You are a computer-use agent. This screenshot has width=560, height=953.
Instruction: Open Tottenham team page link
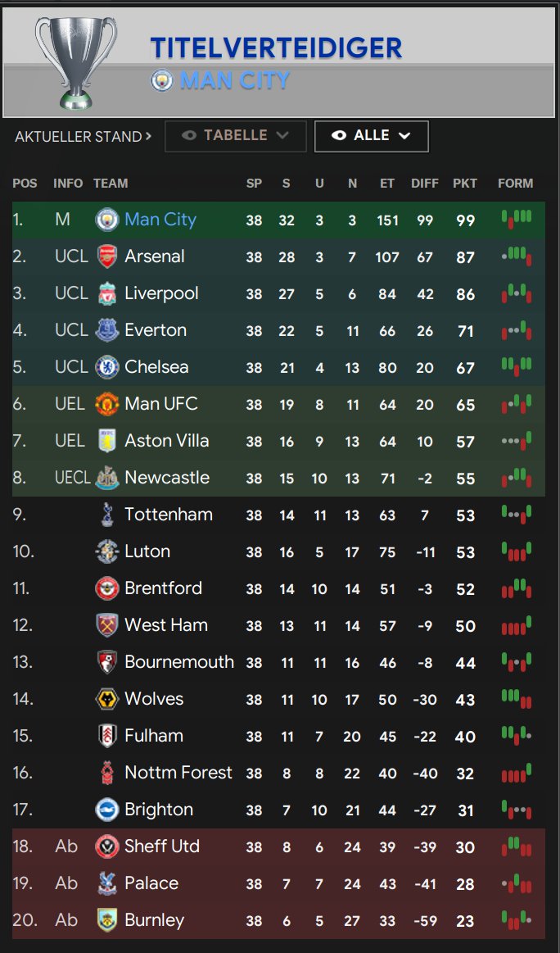click(x=168, y=515)
